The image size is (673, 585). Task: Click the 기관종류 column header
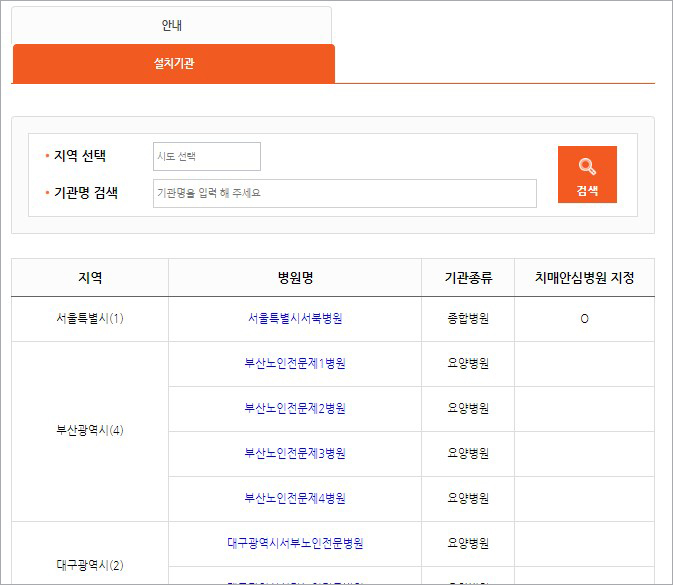coord(468,278)
